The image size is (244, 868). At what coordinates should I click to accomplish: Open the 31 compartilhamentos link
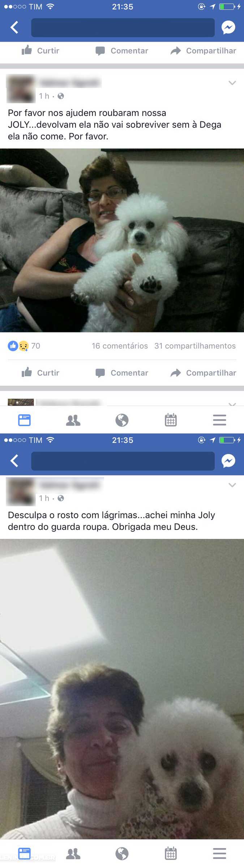pyautogui.click(x=195, y=346)
